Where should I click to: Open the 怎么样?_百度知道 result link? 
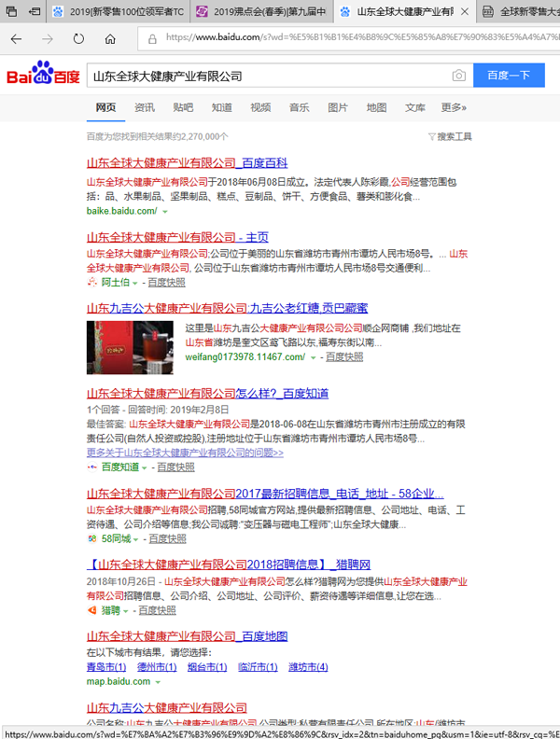[208, 393]
